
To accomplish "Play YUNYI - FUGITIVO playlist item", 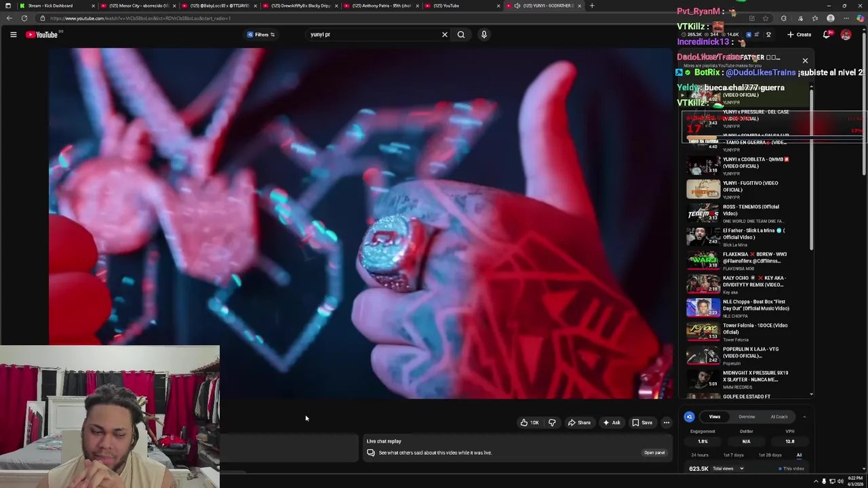I will (746, 190).
